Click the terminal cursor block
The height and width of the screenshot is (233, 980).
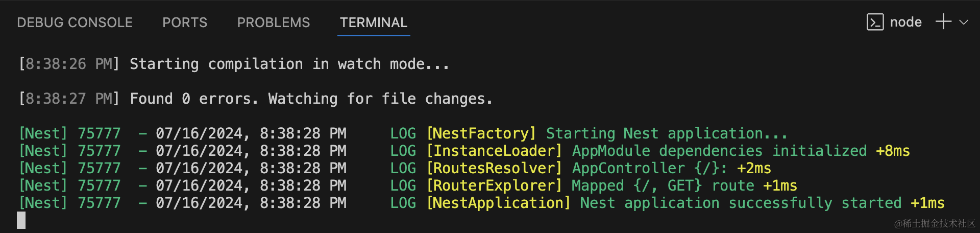coord(21,220)
